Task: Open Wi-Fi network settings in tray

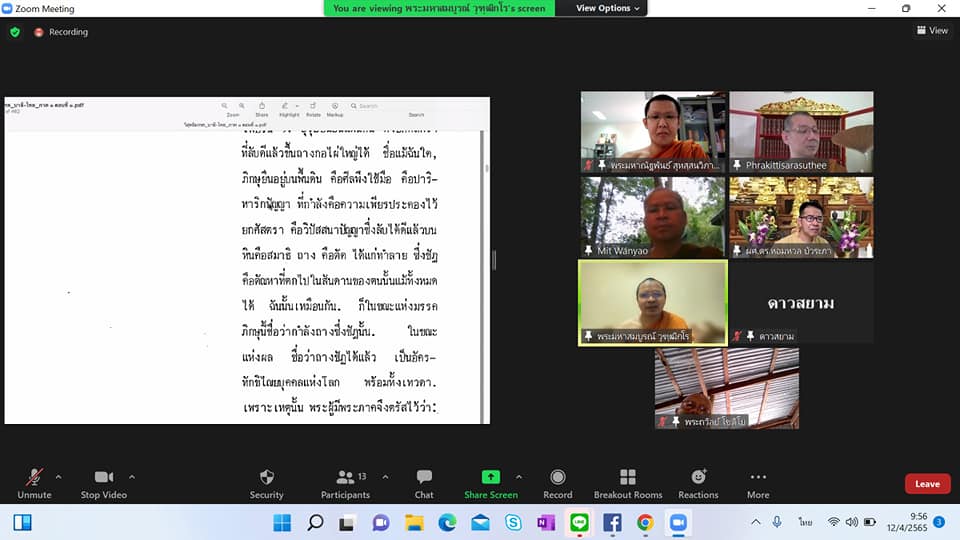Action: point(833,522)
